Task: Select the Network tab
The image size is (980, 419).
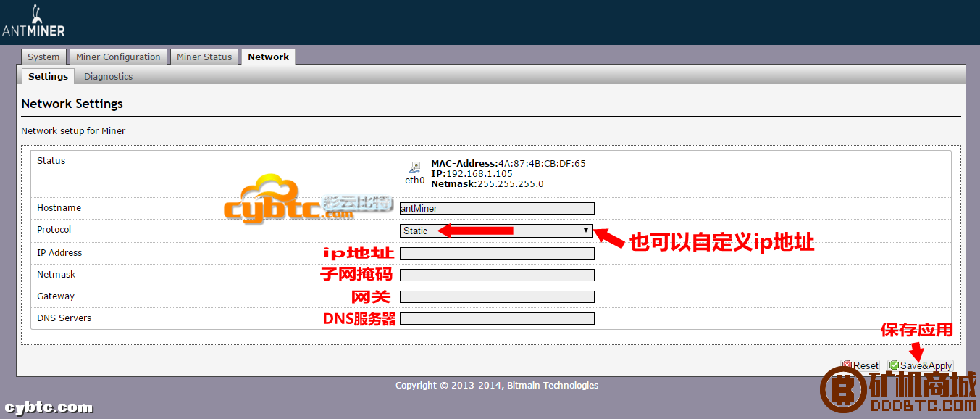Action: coord(268,57)
